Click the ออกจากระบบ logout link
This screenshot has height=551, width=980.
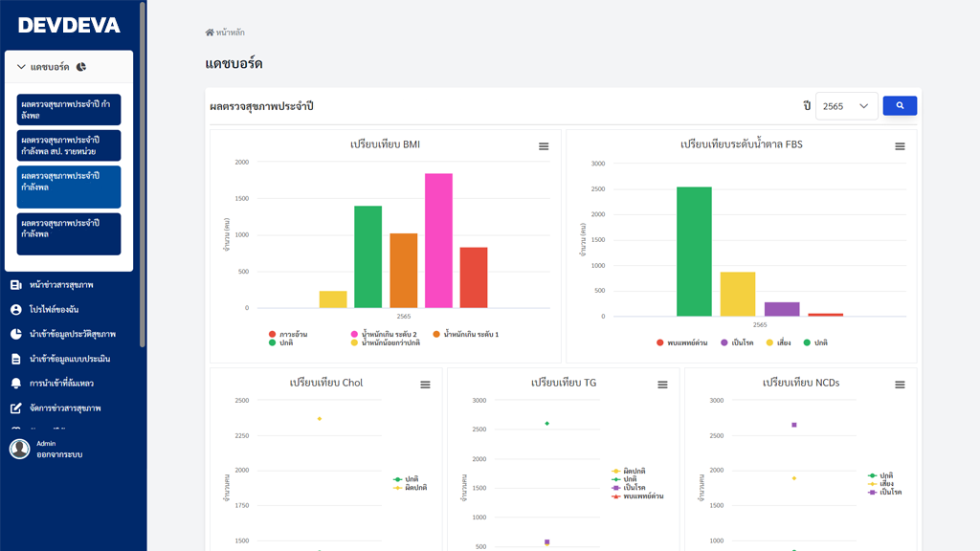point(59,454)
